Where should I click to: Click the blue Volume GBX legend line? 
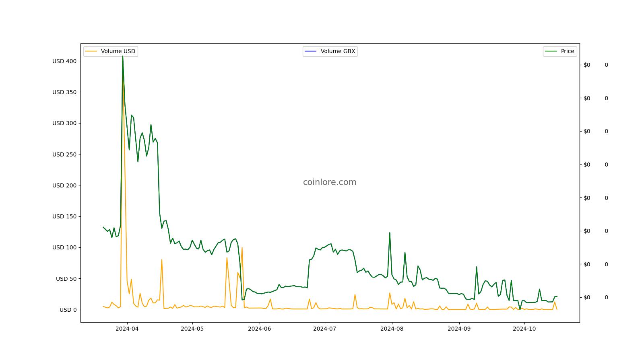(311, 51)
